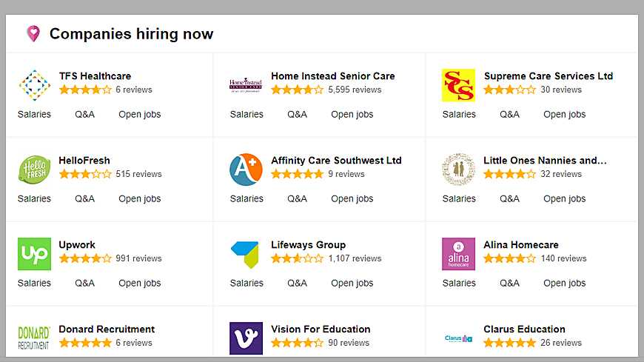The image size is (644, 362).
Task: Click the pink Alina Homecare logo
Action: pyautogui.click(x=458, y=254)
